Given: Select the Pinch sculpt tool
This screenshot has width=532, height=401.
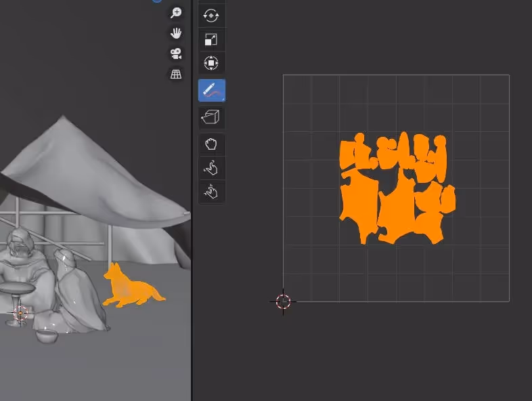Looking at the screenshot, I should (211, 192).
